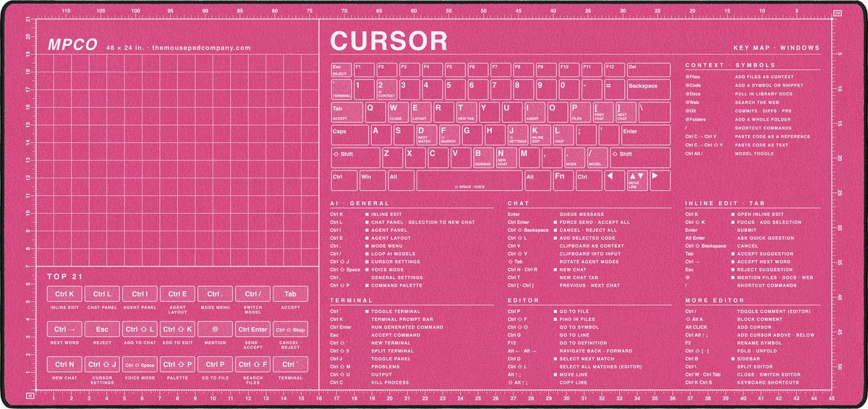Click the Ctrl Enter Send Accept keycap
This screenshot has width=868, height=409.
click(x=253, y=330)
